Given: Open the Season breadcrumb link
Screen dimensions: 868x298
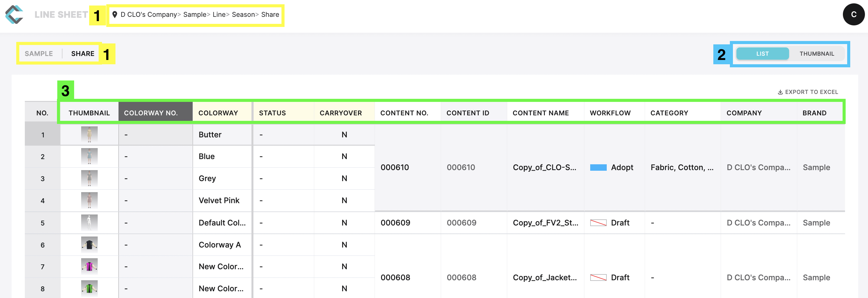Looking at the screenshot, I should pyautogui.click(x=243, y=14).
